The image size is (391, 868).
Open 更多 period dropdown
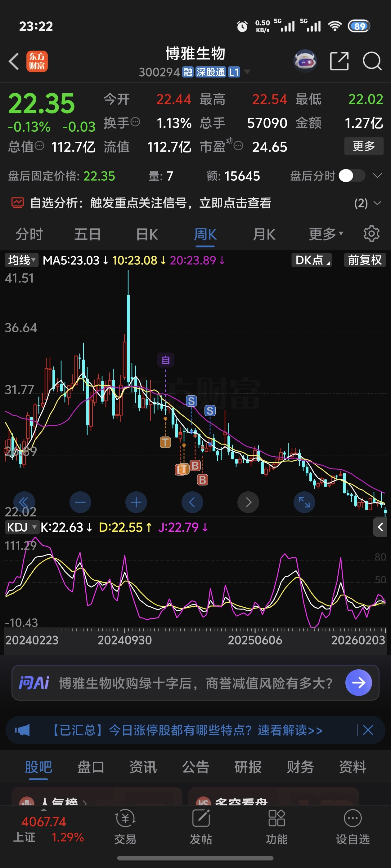click(326, 234)
